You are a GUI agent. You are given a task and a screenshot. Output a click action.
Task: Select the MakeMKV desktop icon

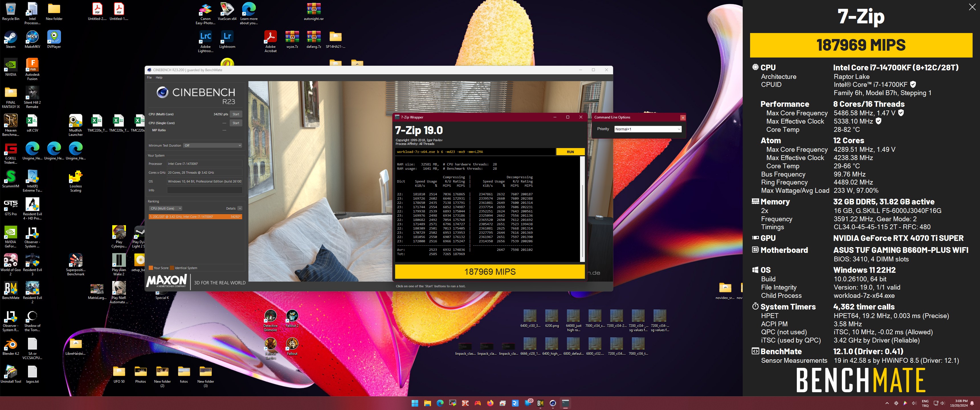click(32, 40)
